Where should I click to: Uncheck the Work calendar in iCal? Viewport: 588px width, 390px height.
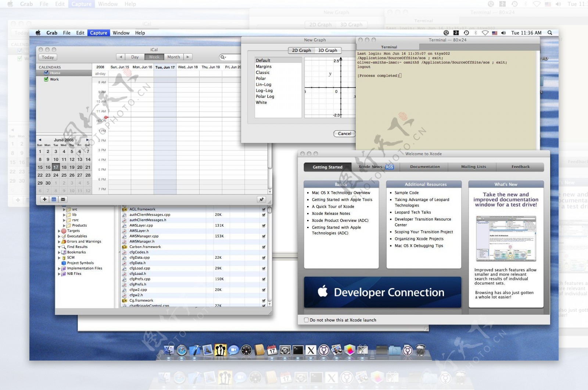tap(46, 79)
